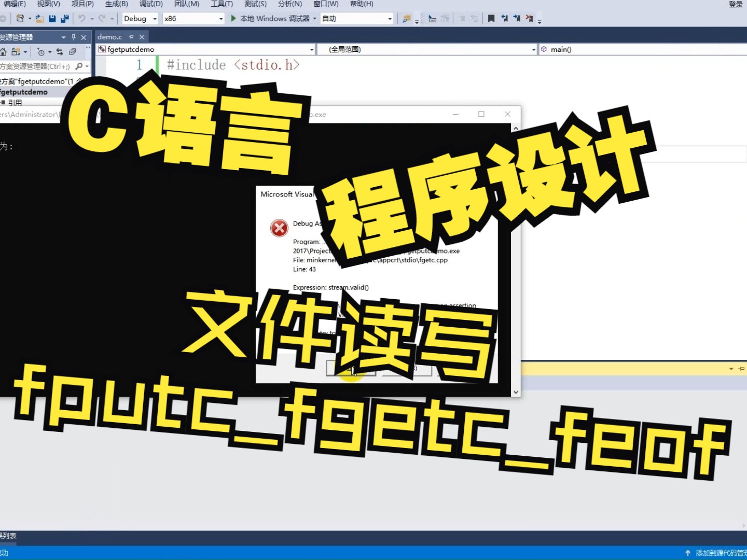This screenshot has height=560, width=747.
Task: Go to the next bookmark icon
Action: pos(517,19)
